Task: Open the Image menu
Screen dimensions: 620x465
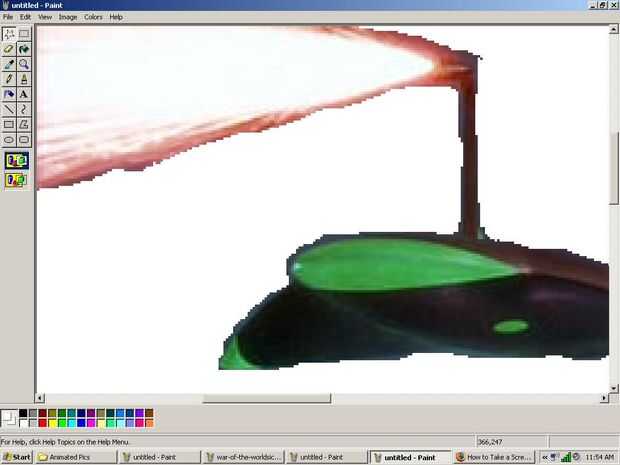Action: pyautogui.click(x=68, y=17)
